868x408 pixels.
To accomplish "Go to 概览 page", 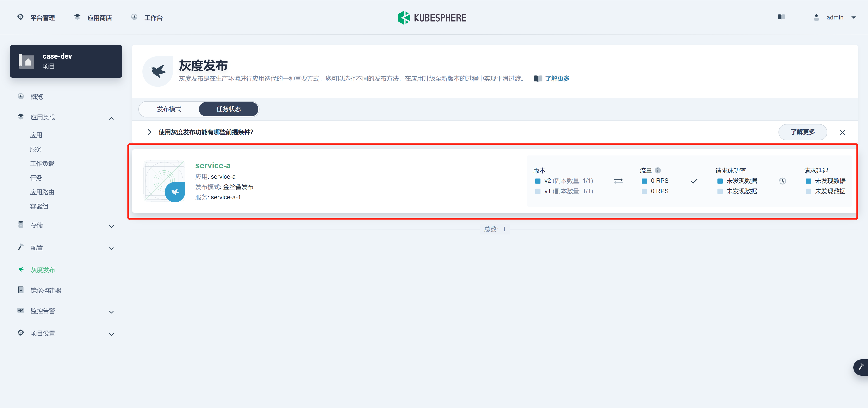I will [x=37, y=97].
